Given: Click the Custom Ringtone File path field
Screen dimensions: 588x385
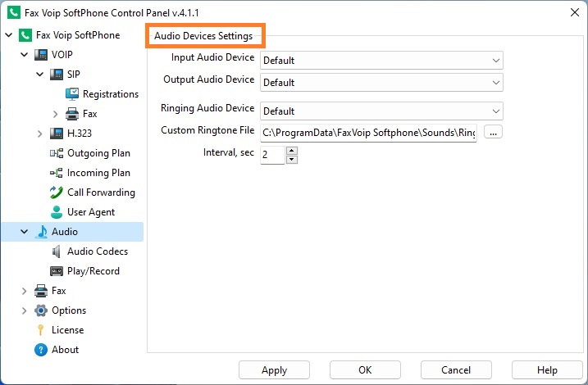Looking at the screenshot, I should click(368, 133).
